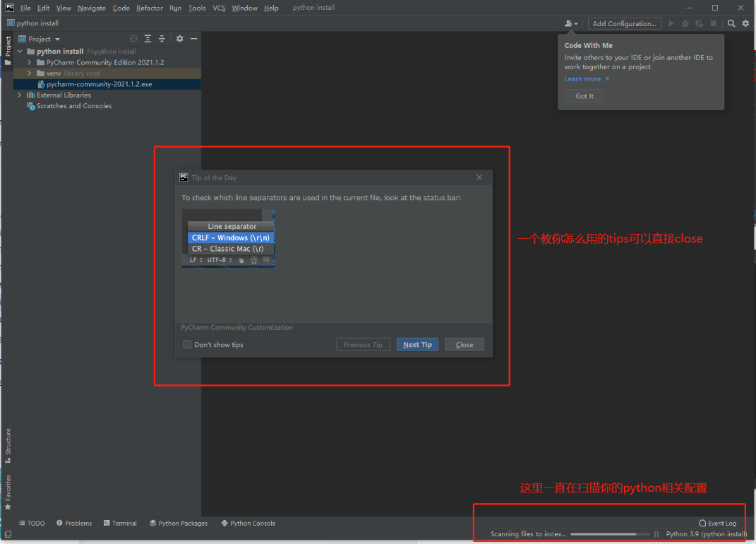The height and width of the screenshot is (544, 756).
Task: Expand External Libraries node
Action: (20, 95)
